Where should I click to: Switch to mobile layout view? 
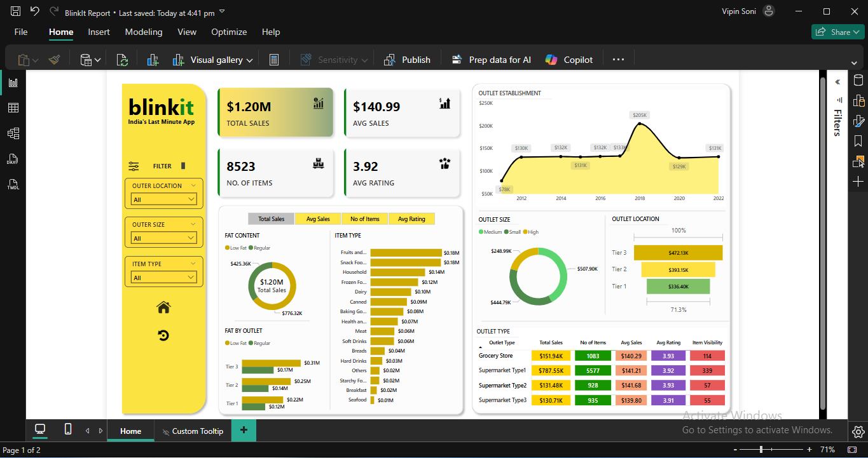pos(67,430)
